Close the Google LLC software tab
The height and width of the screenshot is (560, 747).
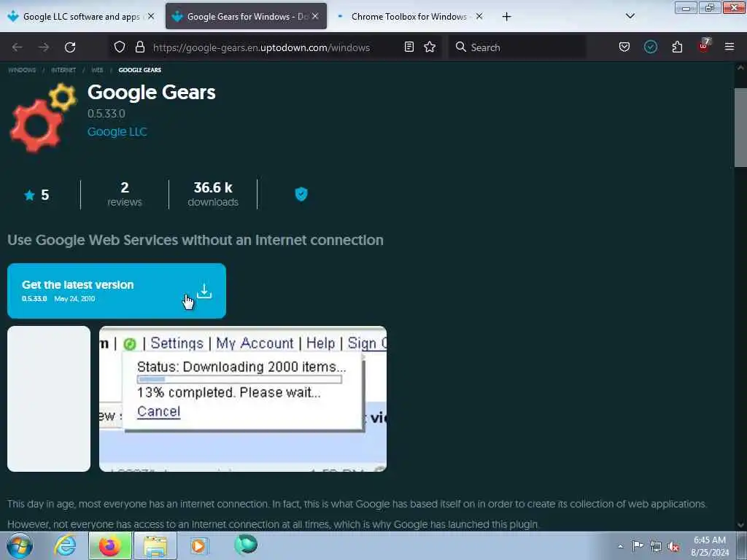(151, 17)
